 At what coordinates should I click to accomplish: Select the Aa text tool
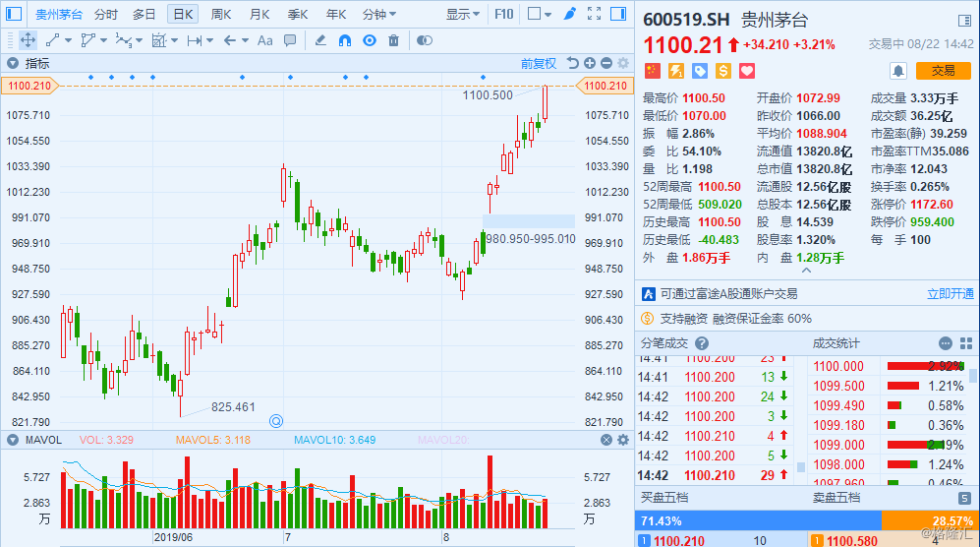[265, 40]
